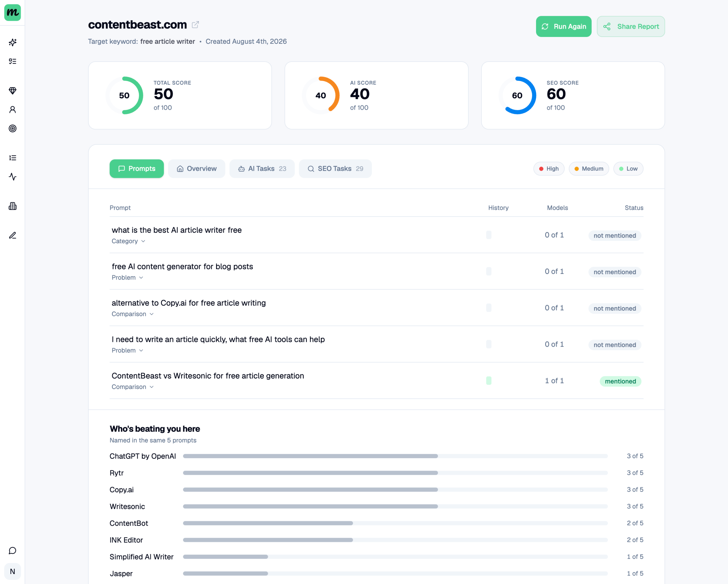Click the Total Score ring gauge
Viewport: 728px width, 584px height.
coord(124,95)
